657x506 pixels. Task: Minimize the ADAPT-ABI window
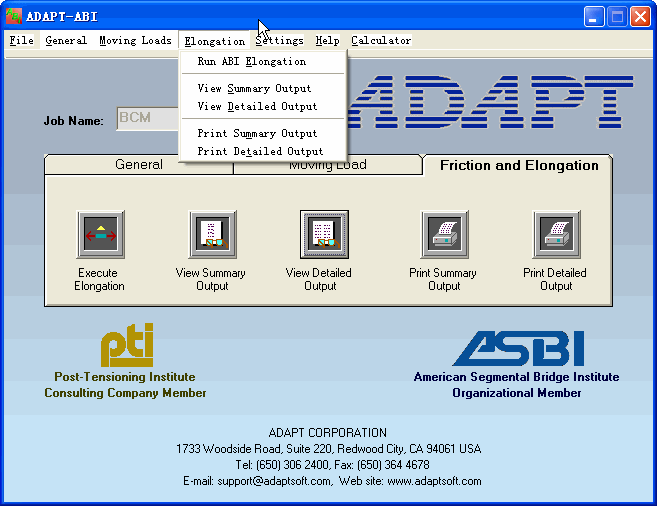click(x=594, y=17)
